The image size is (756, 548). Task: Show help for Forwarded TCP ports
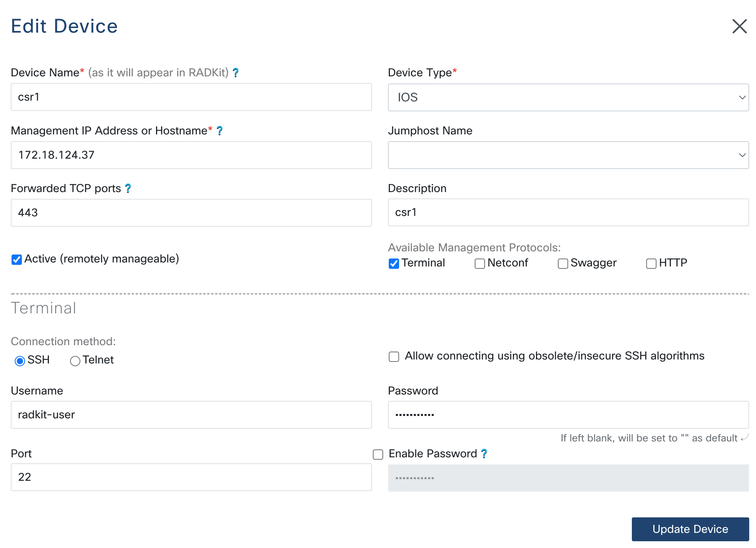(128, 188)
